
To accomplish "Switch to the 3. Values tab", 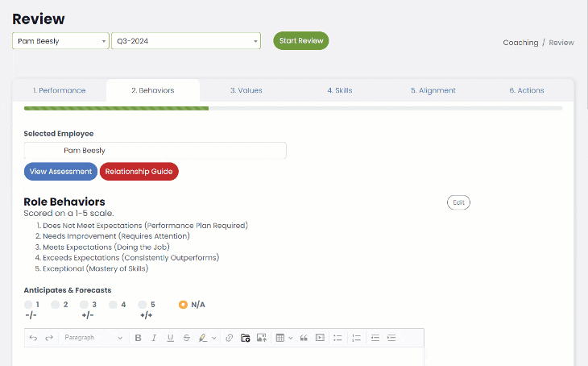I will click(x=246, y=90).
